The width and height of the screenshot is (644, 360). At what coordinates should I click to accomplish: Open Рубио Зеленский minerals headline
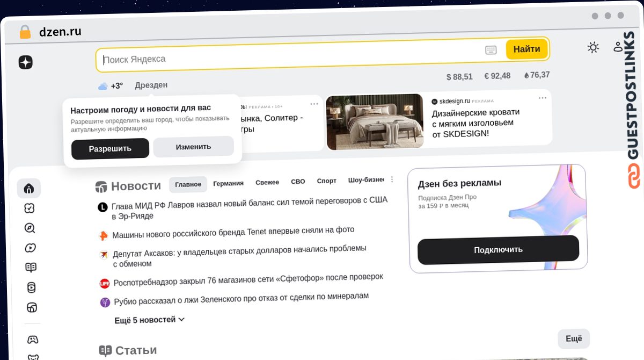click(x=241, y=298)
